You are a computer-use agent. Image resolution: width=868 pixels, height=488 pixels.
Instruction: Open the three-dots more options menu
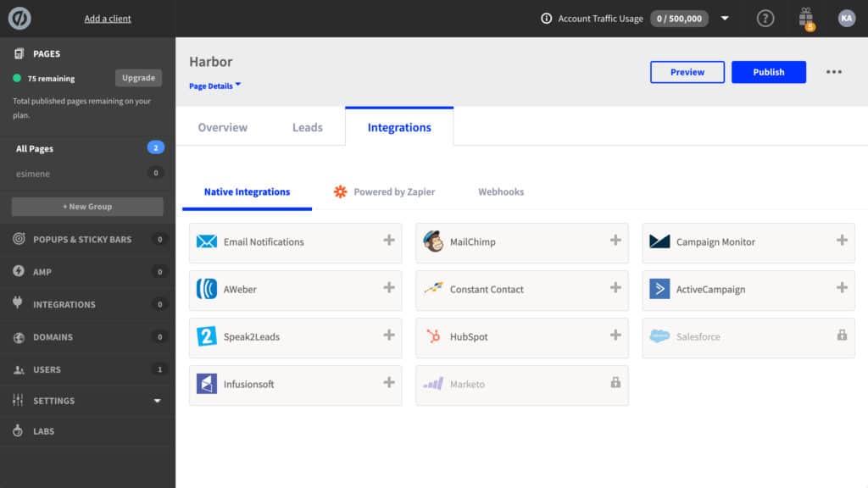[x=834, y=72]
